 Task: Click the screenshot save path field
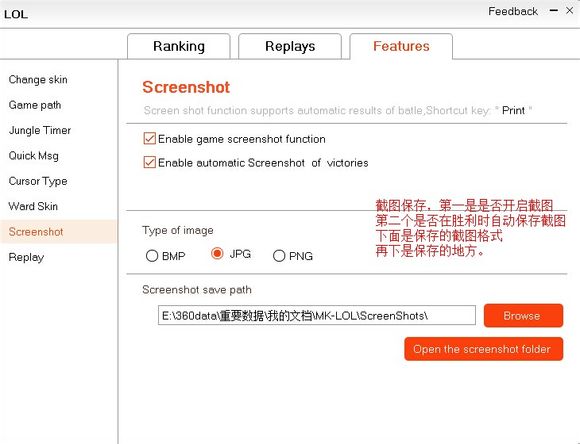pyautogui.click(x=317, y=315)
